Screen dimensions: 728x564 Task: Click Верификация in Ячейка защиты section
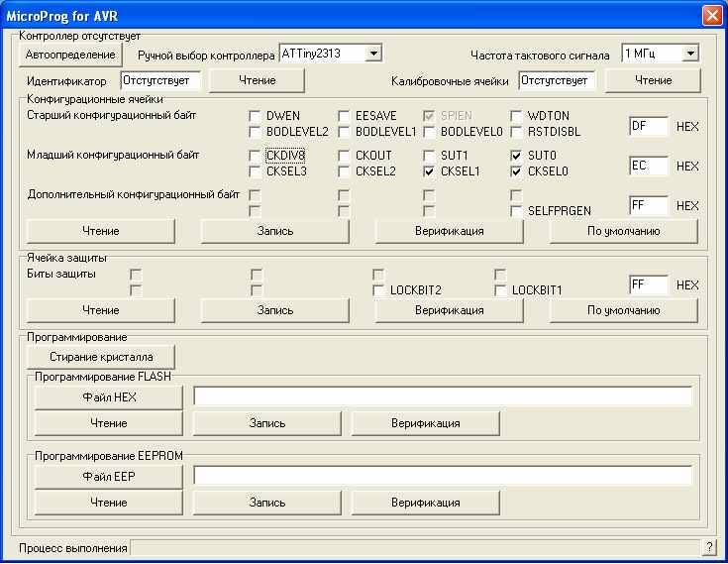[x=449, y=310]
